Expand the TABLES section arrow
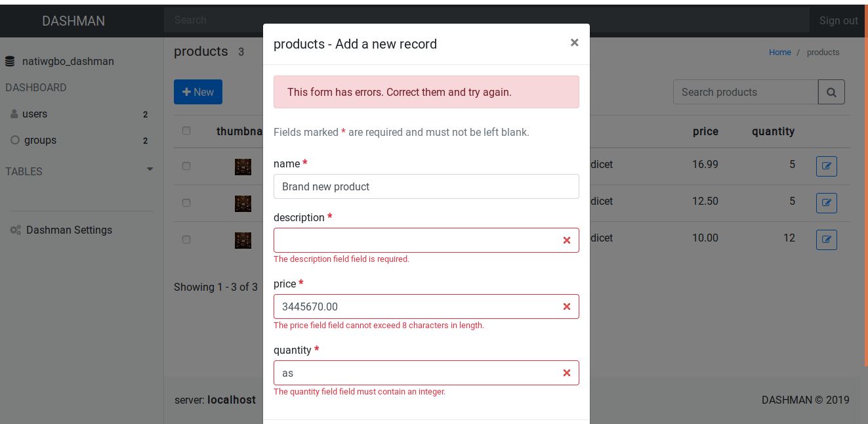 [150, 169]
